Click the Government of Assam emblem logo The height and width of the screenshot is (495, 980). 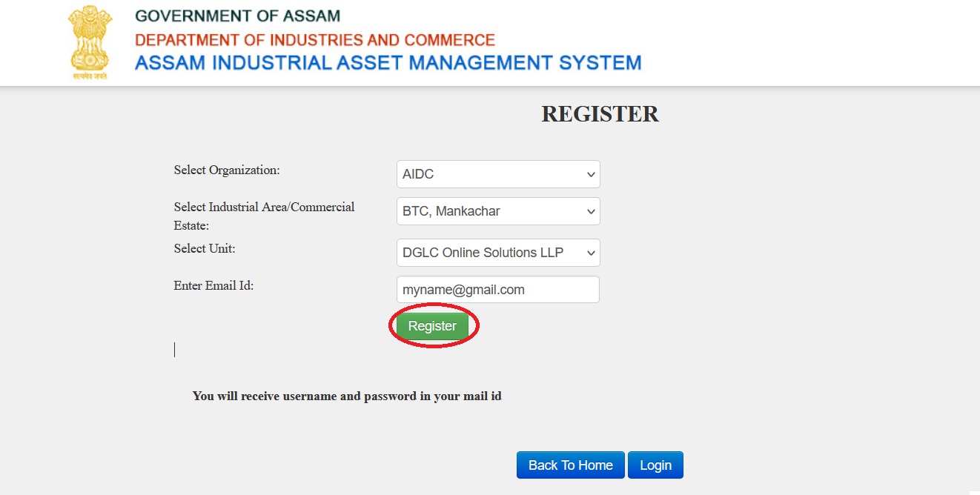pyautogui.click(x=90, y=42)
